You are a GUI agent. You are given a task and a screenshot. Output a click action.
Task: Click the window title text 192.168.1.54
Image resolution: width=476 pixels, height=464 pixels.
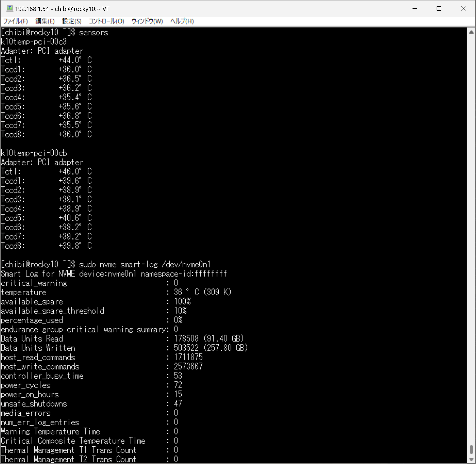[32, 9]
